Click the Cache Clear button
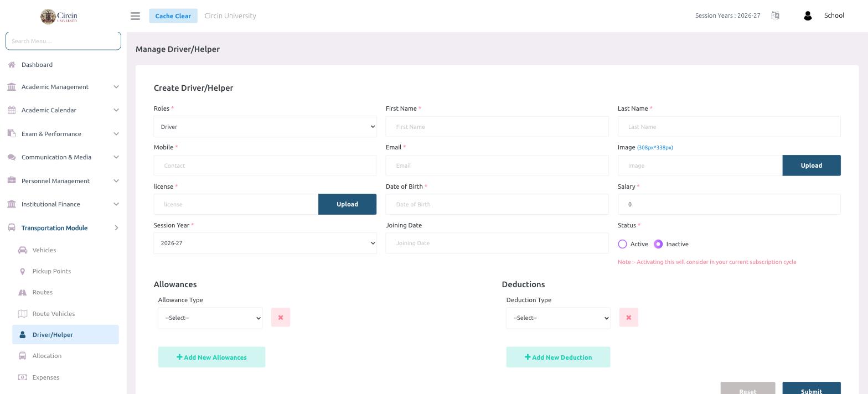Image resolution: width=868 pixels, height=394 pixels. (173, 16)
